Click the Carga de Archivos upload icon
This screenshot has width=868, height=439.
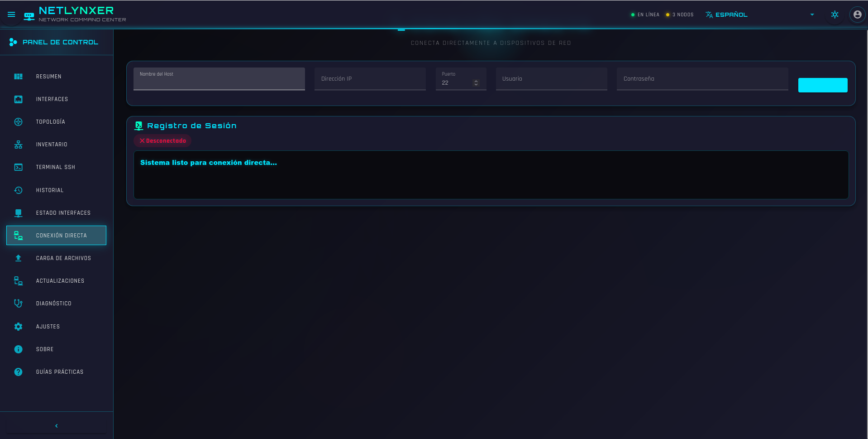tap(18, 258)
